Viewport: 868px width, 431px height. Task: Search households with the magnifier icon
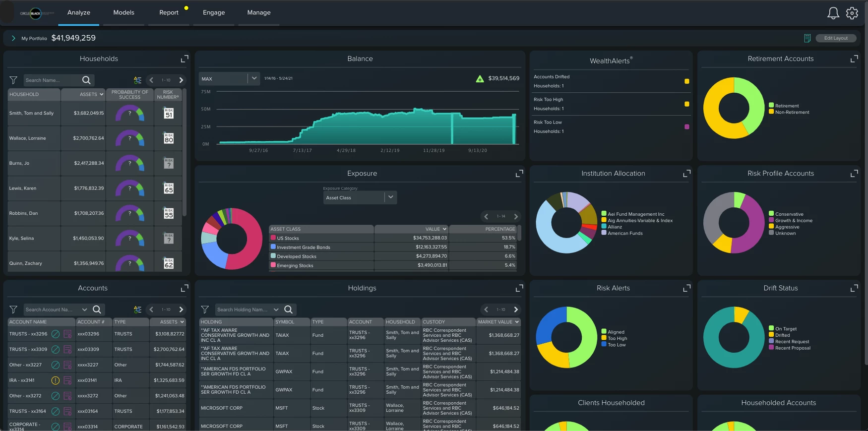click(86, 80)
